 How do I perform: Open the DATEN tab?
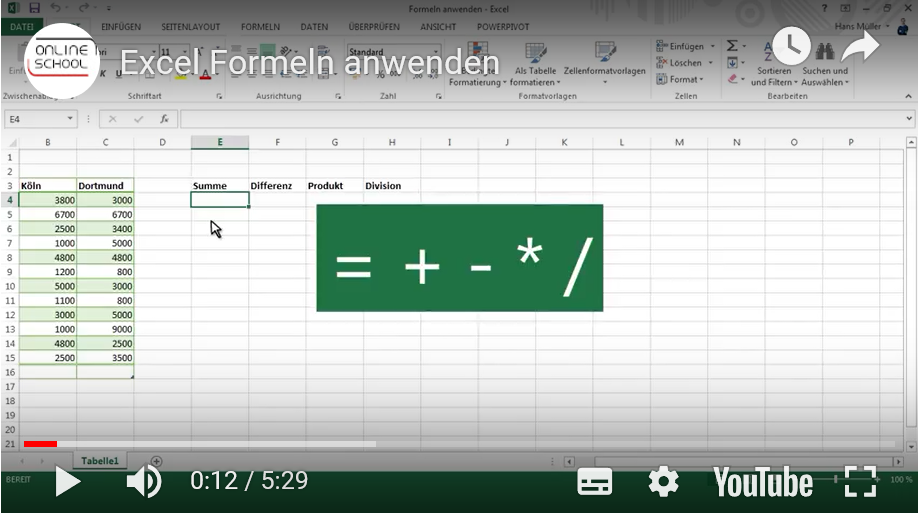314,27
